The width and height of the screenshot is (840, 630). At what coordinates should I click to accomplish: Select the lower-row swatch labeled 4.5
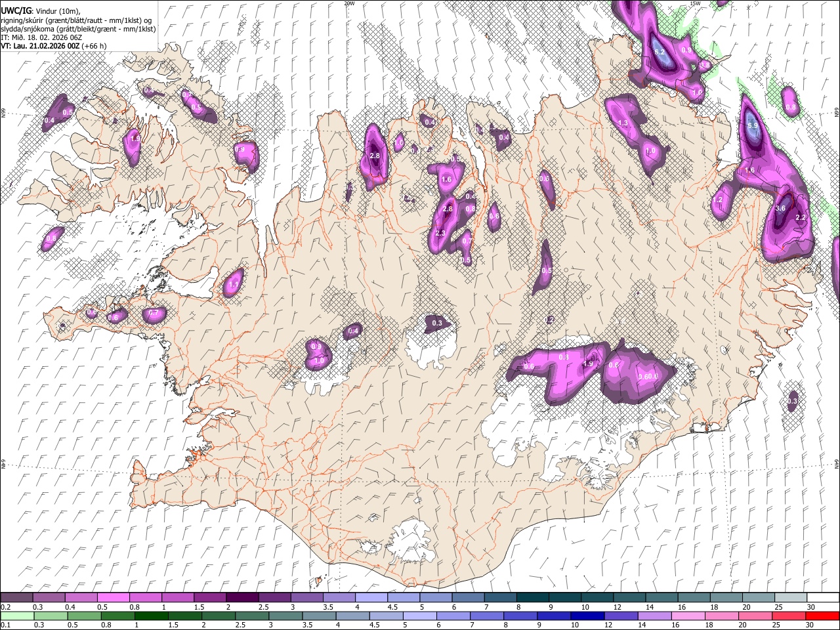pyautogui.click(x=387, y=616)
